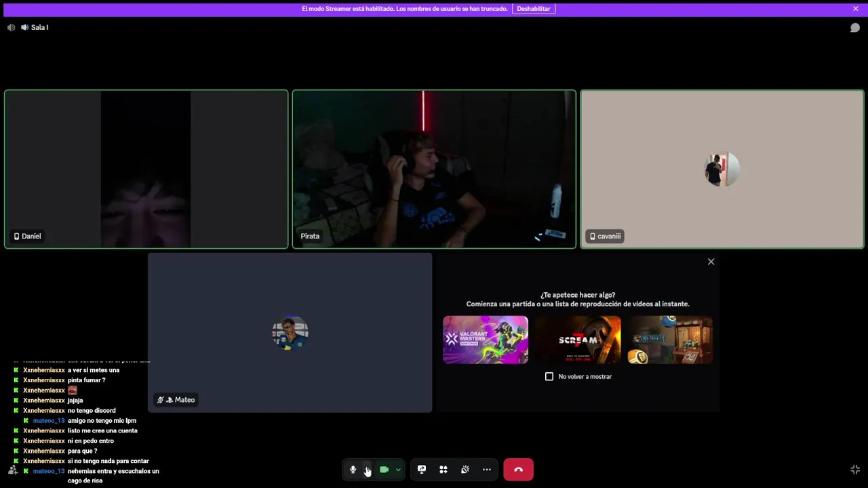Open the Scream 7 activity card
This screenshot has height=488, width=868.
[578, 340]
